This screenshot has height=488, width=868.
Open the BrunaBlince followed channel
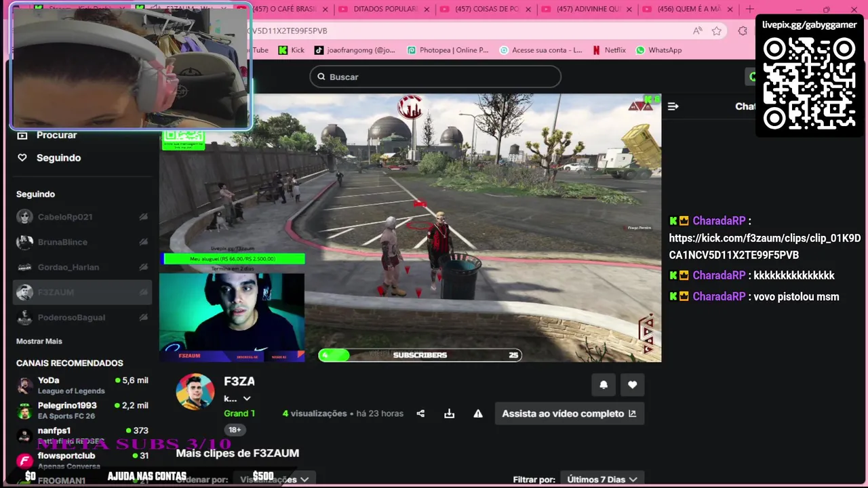pos(82,242)
